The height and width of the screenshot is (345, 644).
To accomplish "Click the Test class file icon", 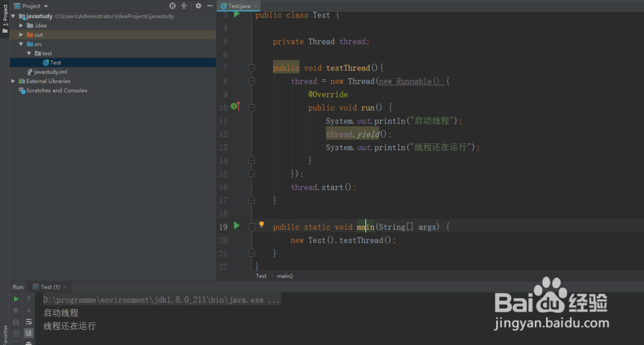I will (x=46, y=63).
